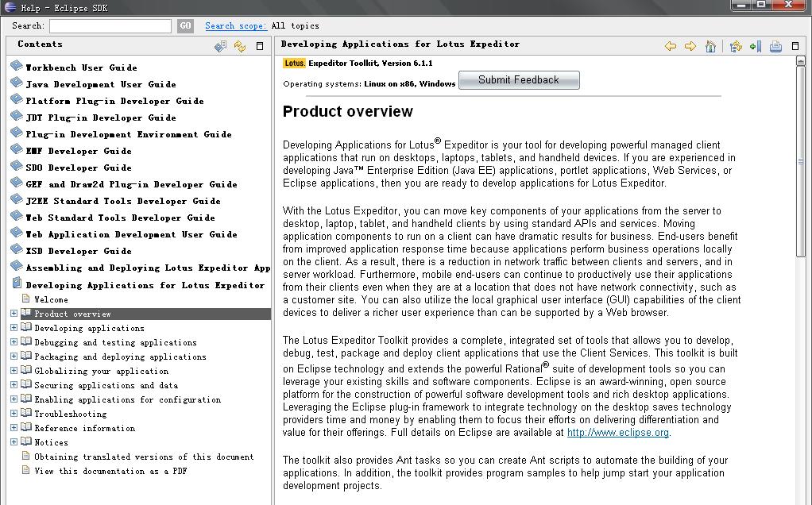The height and width of the screenshot is (505, 812).
Task: Select the Notices topic
Action: click(x=51, y=442)
